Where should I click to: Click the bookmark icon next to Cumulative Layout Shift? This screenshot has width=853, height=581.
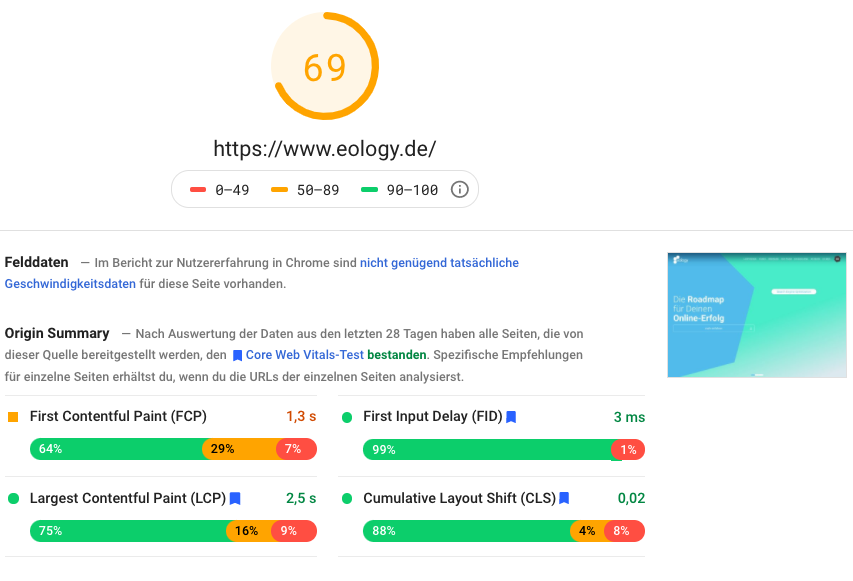(x=564, y=498)
